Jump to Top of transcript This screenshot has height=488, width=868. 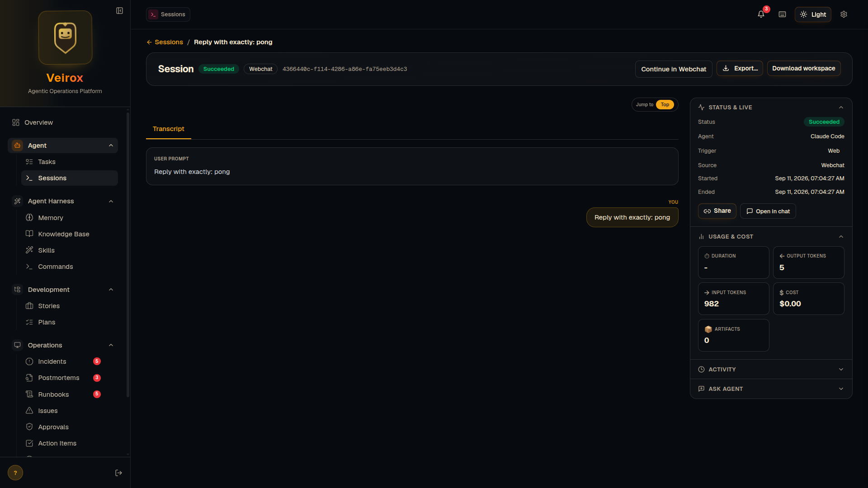click(665, 105)
